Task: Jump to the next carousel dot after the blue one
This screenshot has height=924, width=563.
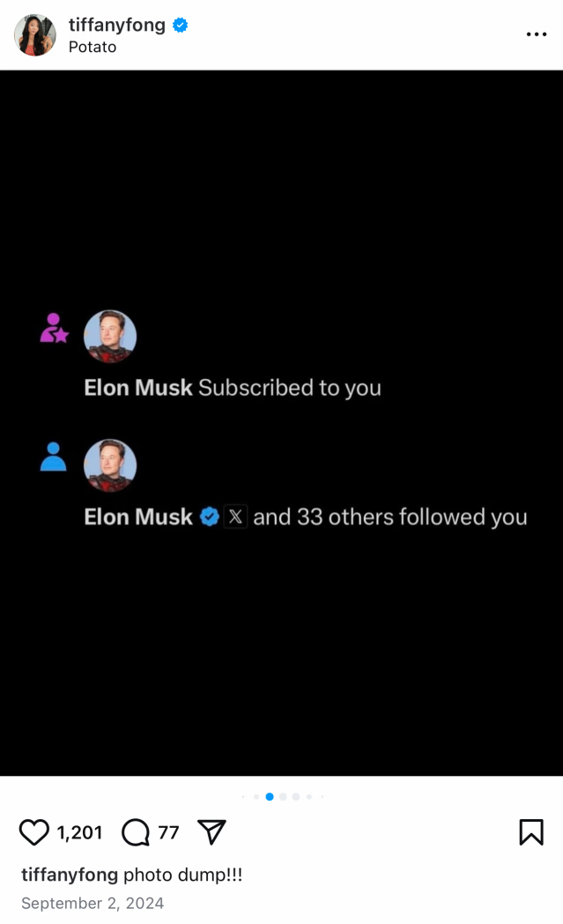Action: coord(283,797)
